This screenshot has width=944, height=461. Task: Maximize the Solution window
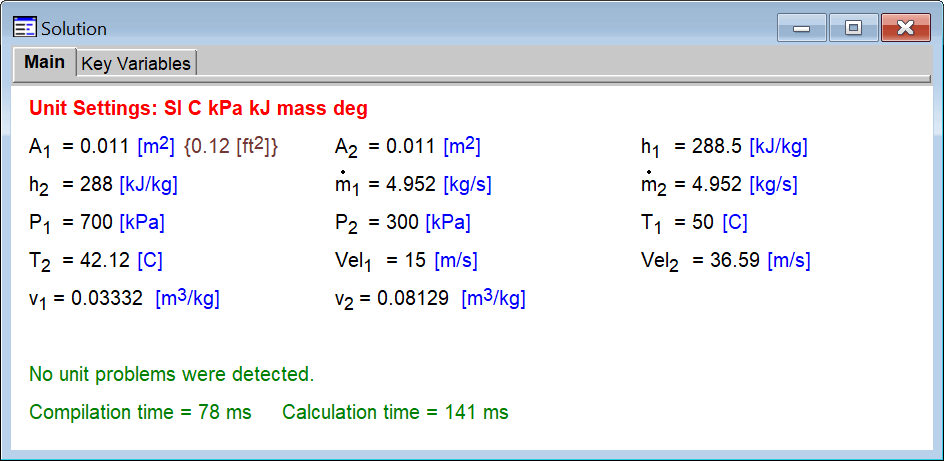tap(853, 28)
